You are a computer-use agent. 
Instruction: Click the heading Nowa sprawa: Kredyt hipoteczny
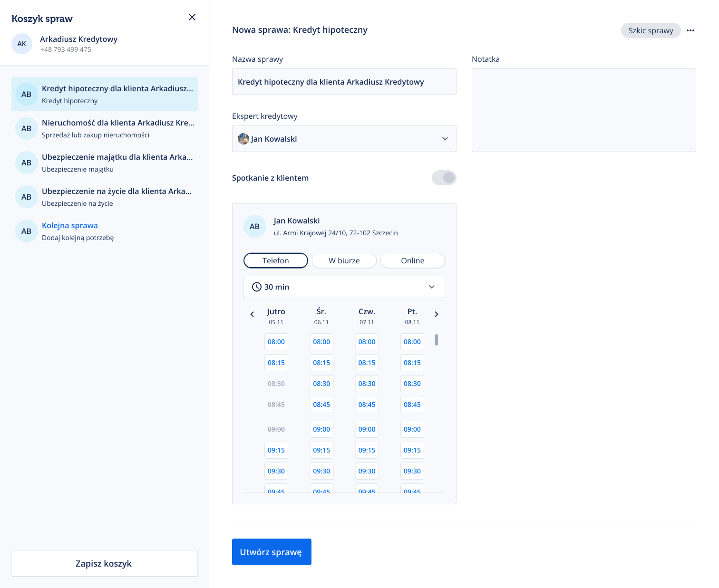300,30
